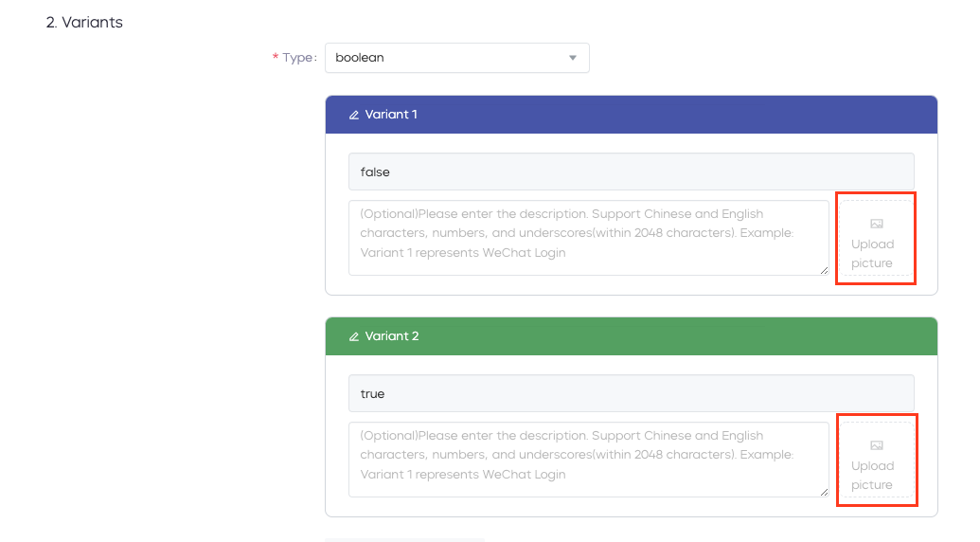Click the pencil edit icon beside Variant 1
The height and width of the screenshot is (542, 980).
click(354, 115)
